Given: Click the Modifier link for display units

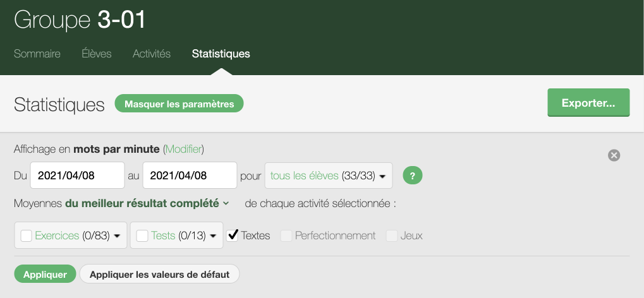Looking at the screenshot, I should tap(183, 150).
